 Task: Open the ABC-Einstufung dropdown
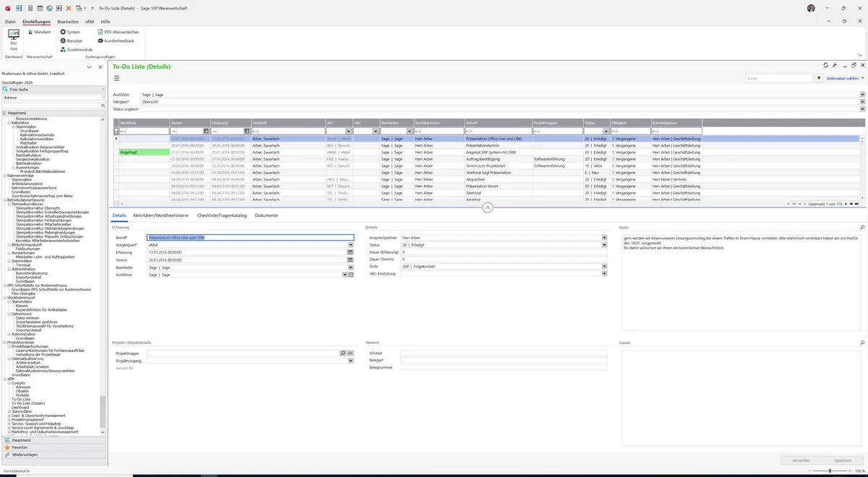click(x=604, y=274)
